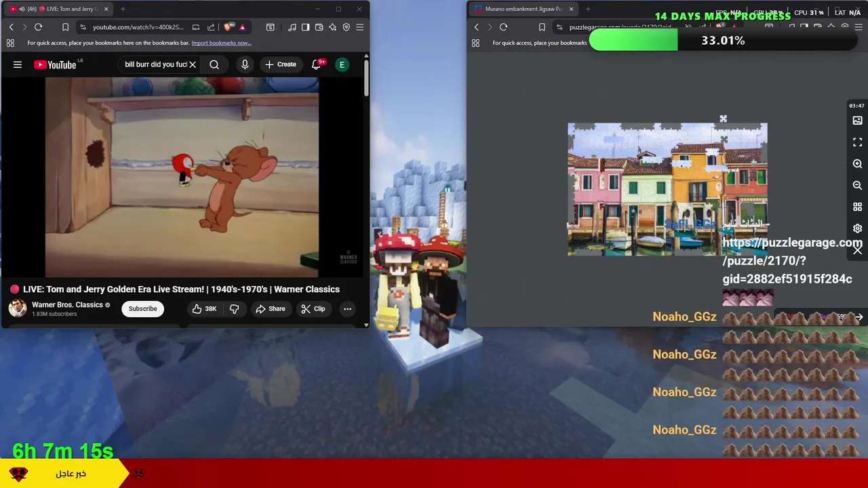This screenshot has height=488, width=868.
Task: Open site settings icon in YouTube address bar
Action: pyautogui.click(x=83, y=27)
